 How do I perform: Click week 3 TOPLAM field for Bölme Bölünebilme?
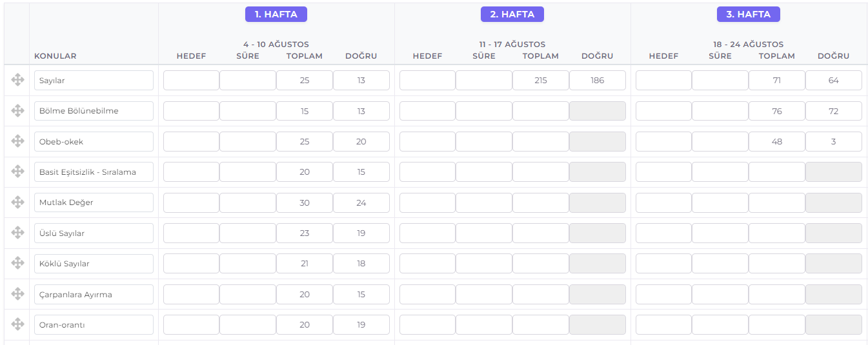pos(776,111)
